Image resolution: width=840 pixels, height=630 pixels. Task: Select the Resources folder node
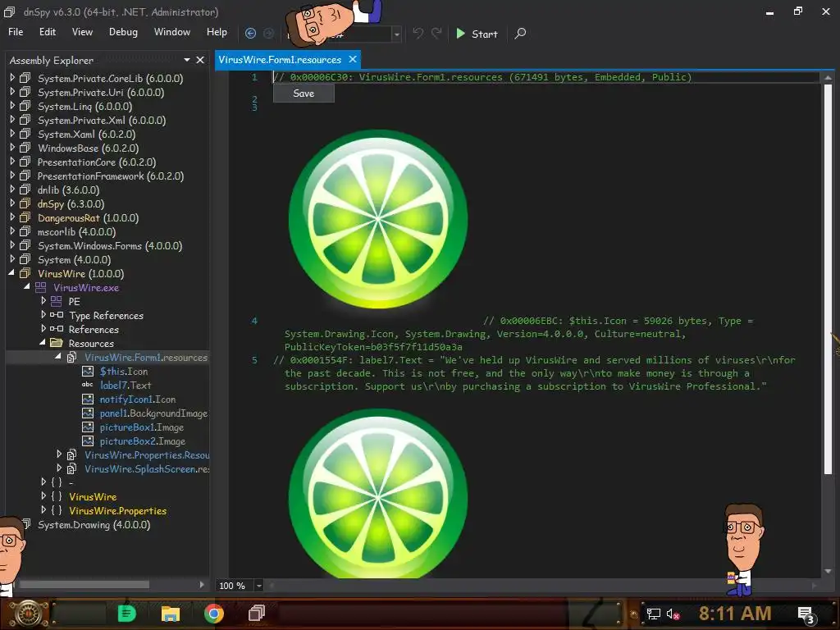point(91,344)
